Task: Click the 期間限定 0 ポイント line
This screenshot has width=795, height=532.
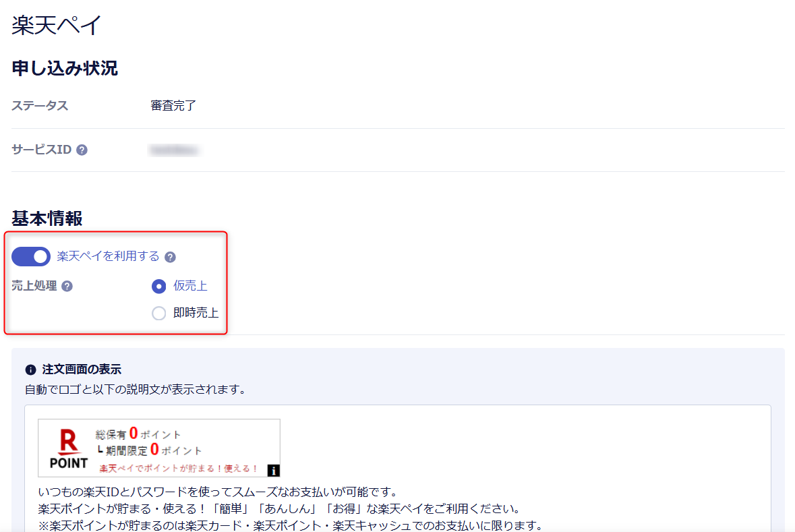Action: coord(150,450)
